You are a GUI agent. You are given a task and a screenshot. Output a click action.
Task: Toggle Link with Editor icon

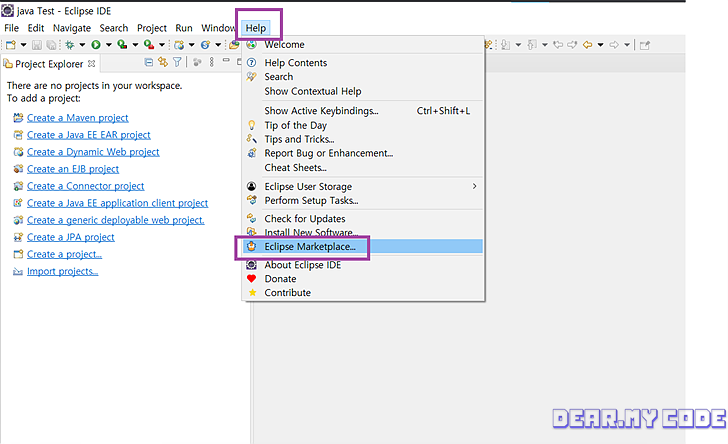click(162, 62)
